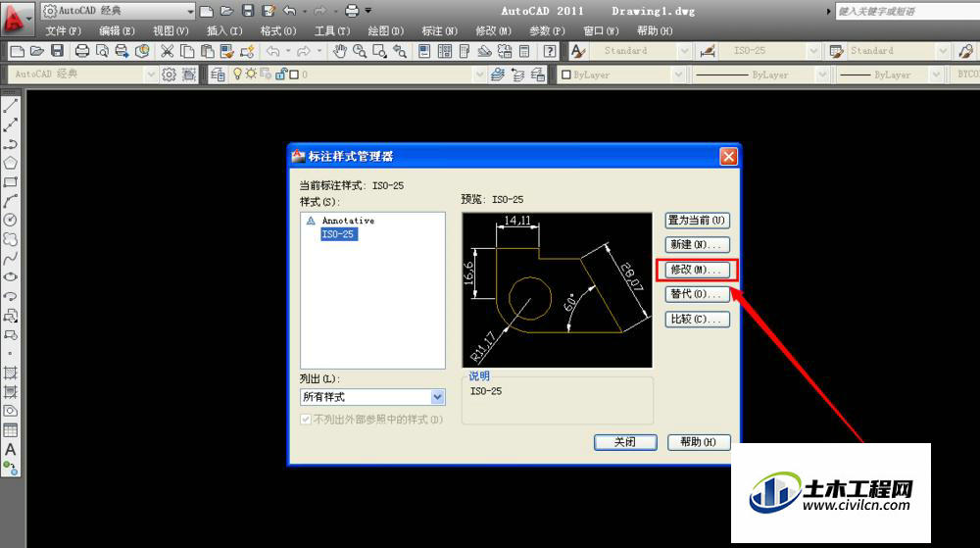
Task: Open the Standard text style dropdown
Action: click(641, 51)
